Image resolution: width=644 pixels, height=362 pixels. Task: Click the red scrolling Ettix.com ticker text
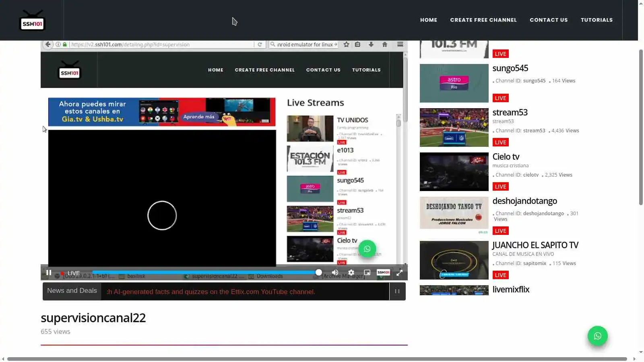211,292
